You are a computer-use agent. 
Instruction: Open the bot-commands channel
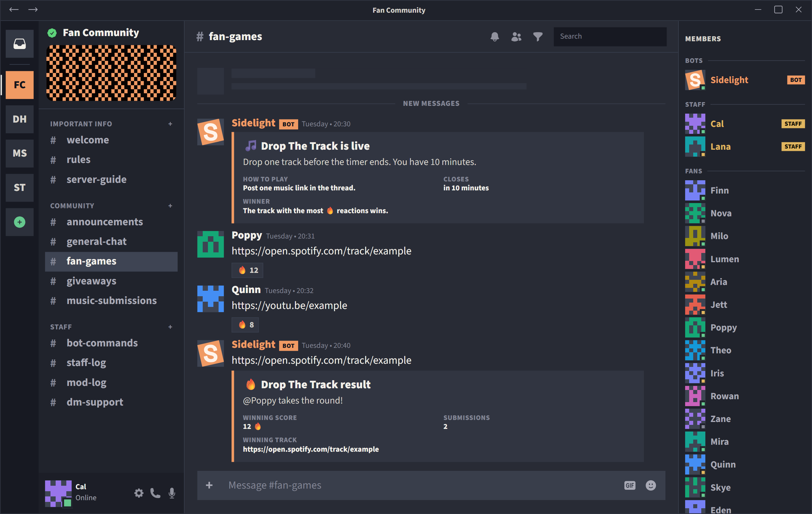111,343
